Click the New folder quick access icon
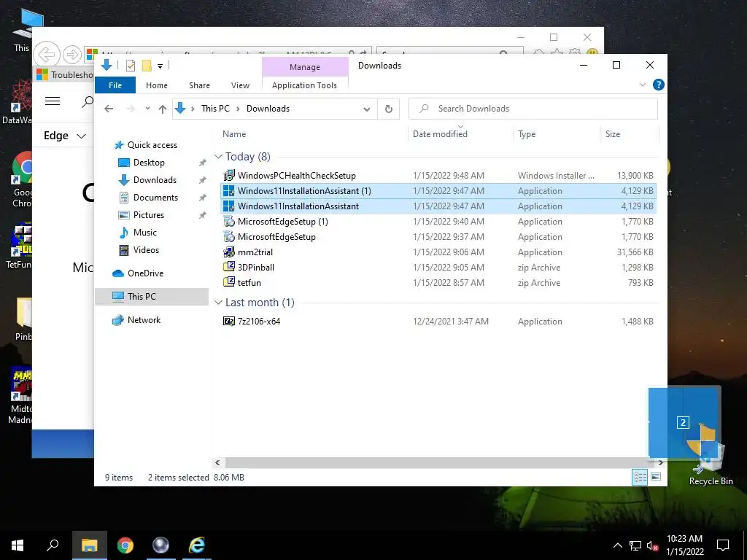This screenshot has height=560, width=747. tap(147, 66)
